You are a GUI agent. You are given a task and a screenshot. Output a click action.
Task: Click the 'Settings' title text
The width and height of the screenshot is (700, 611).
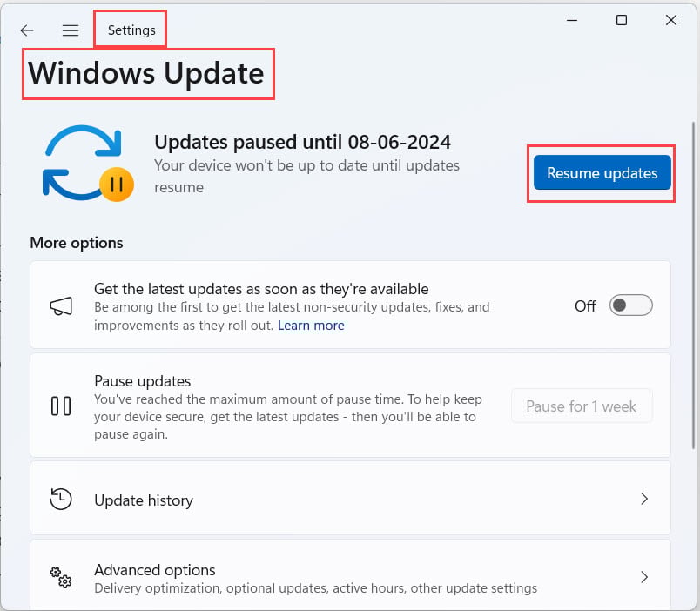[131, 30]
